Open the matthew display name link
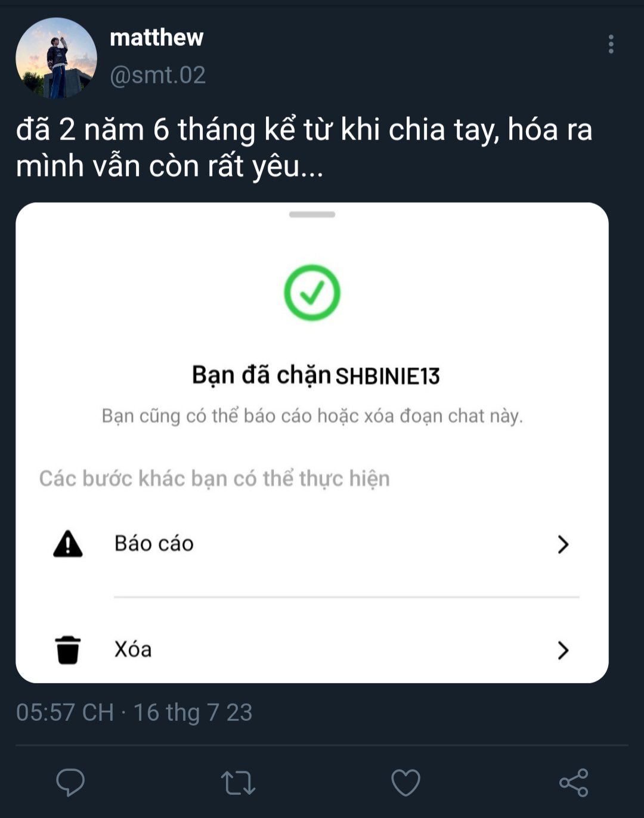 pos(156,38)
